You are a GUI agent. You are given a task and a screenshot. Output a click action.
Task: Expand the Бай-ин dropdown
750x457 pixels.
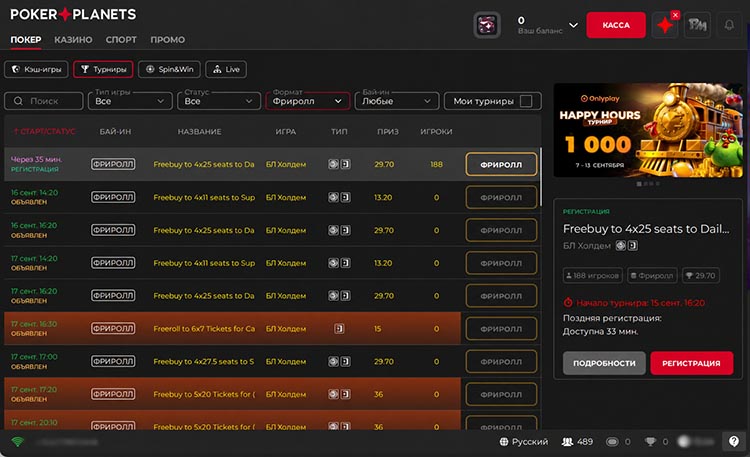point(397,101)
